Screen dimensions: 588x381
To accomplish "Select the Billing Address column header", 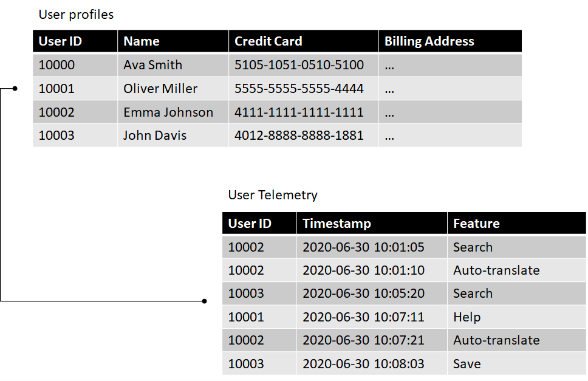I will click(x=450, y=41).
